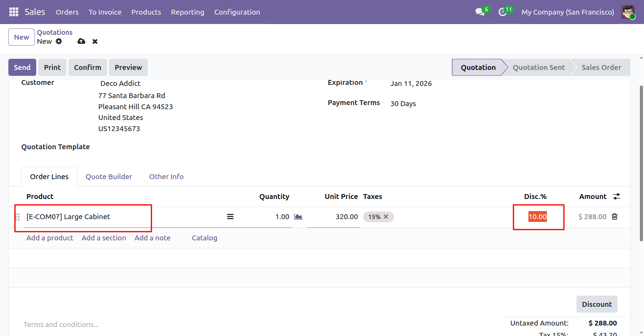Screen dimensions: 644x336
Task: Remove the 15% tax tag
Action: (386, 217)
